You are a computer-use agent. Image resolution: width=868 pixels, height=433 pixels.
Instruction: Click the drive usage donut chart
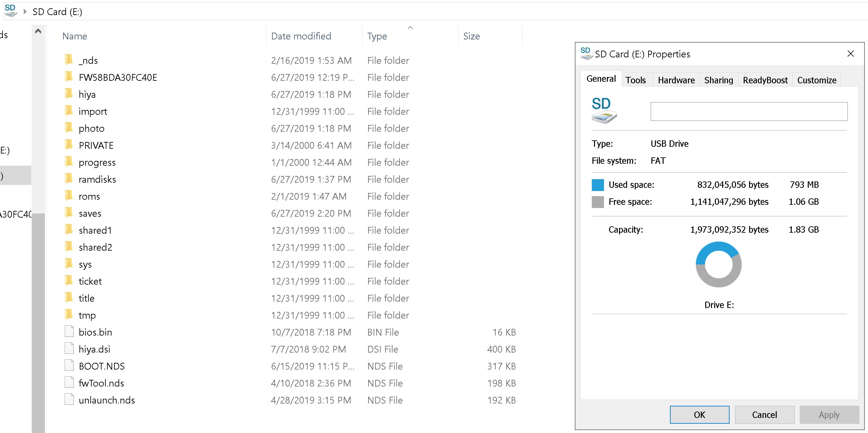coord(719,264)
